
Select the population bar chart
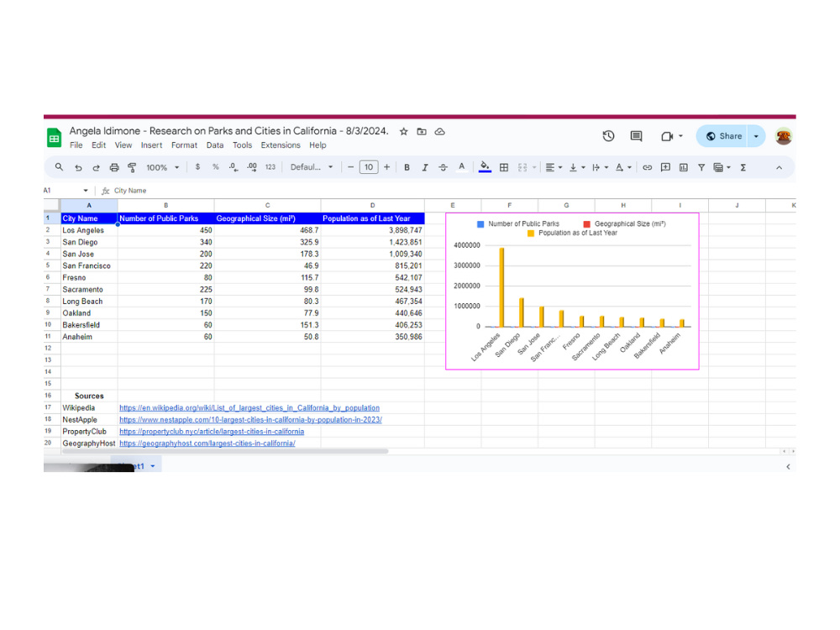[572, 291]
